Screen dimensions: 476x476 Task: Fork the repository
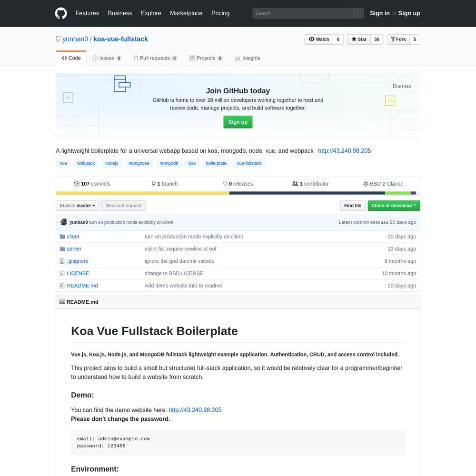tap(398, 40)
